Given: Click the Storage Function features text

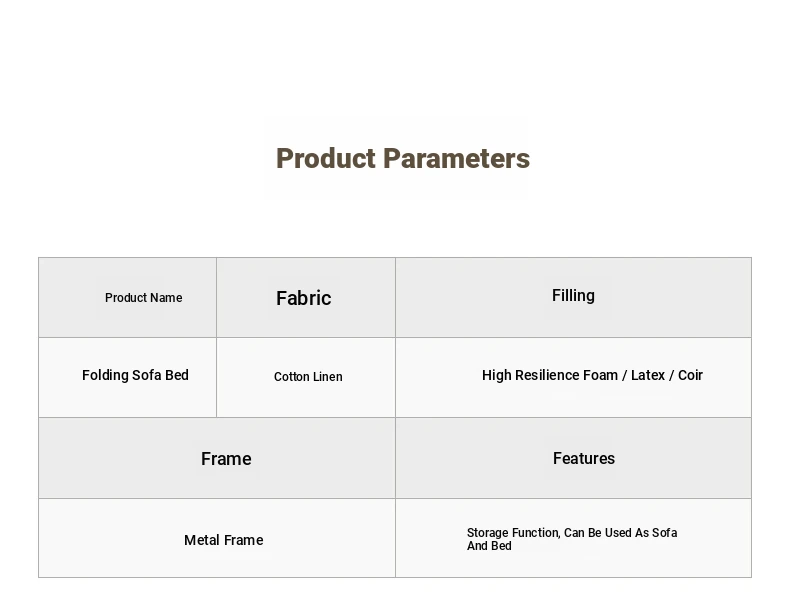Looking at the screenshot, I should 572,539.
